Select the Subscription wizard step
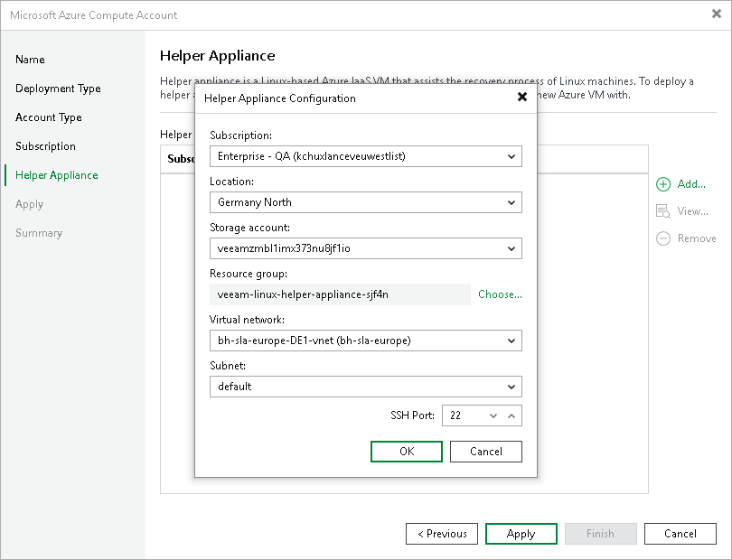 pyautogui.click(x=45, y=146)
